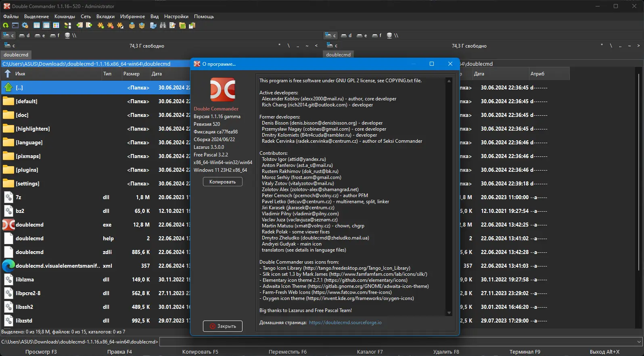Open the Команды menu
Viewport: 644px width, 356px height.
pyautogui.click(x=65, y=17)
